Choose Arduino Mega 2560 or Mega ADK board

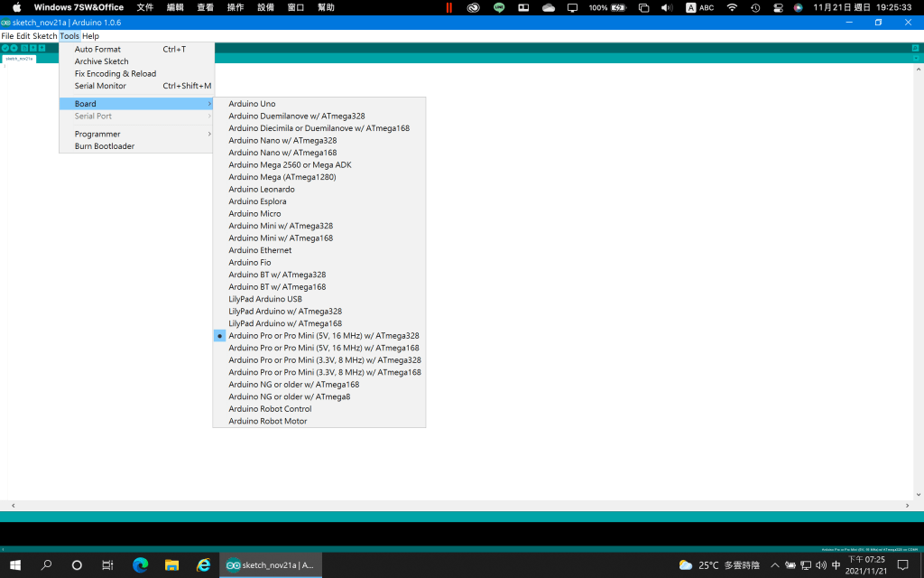tap(290, 165)
